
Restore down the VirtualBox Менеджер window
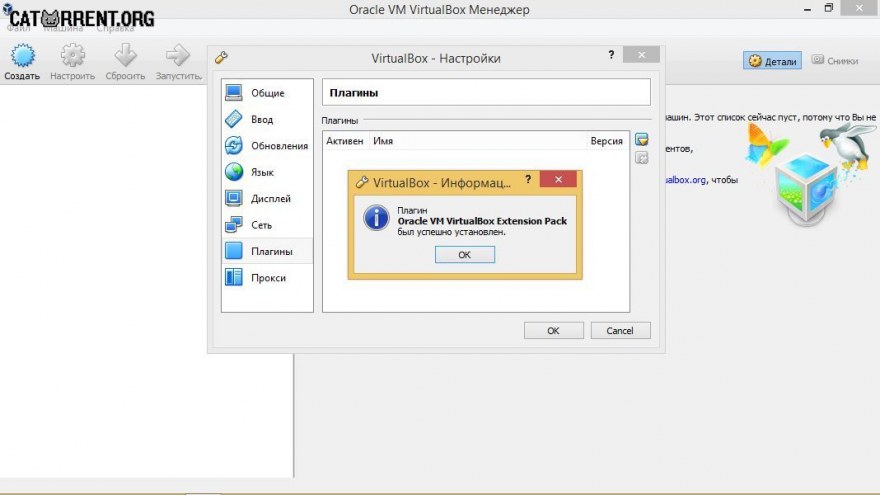point(829,8)
